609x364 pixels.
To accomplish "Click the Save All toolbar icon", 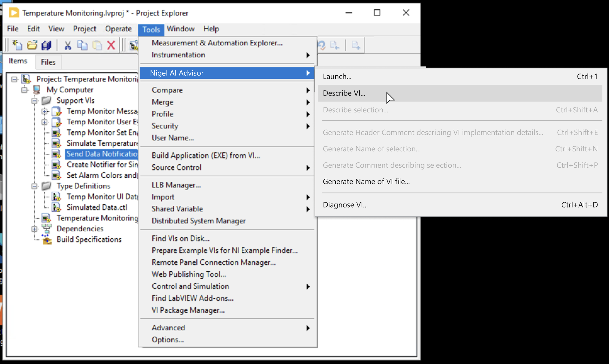I will (46, 45).
